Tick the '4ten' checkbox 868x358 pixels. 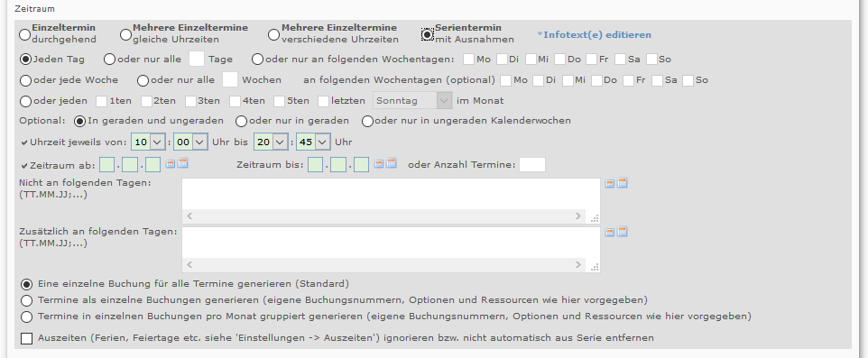pyautogui.click(x=235, y=101)
